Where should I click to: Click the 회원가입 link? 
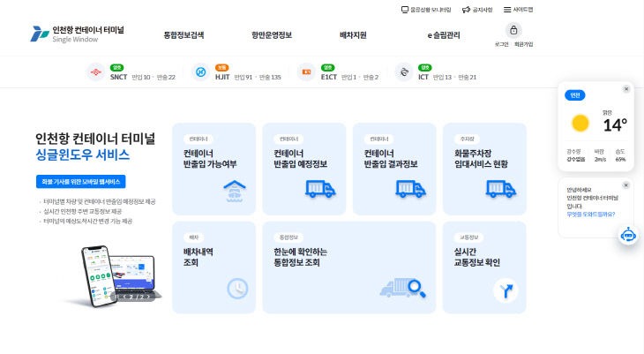click(523, 44)
